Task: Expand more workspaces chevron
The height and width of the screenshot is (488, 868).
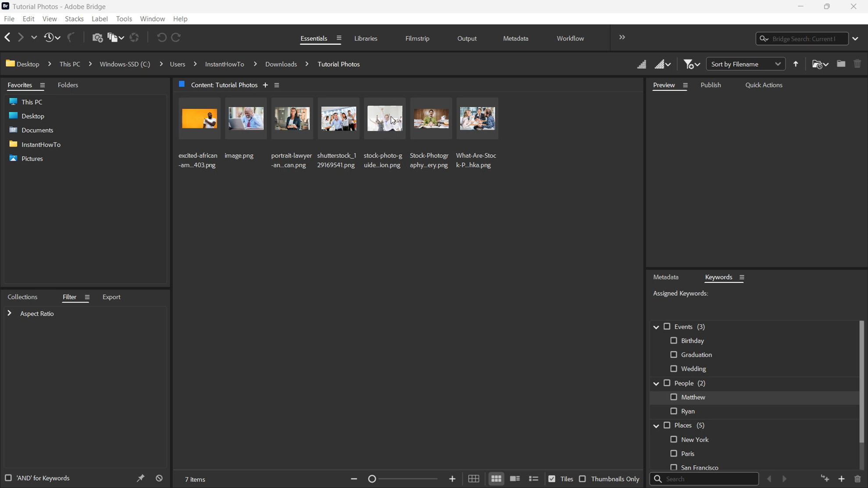Action: 622,37
